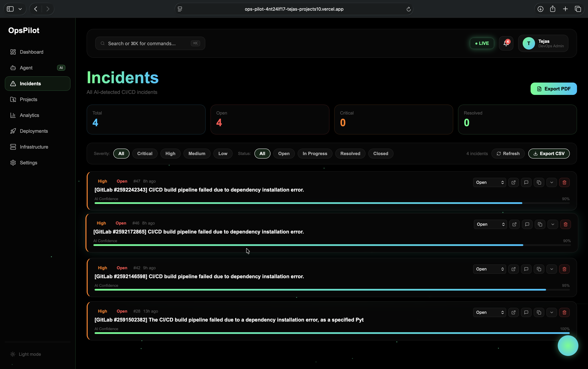This screenshot has height=369, width=588.
Task: Filter status by Closed
Action: pyautogui.click(x=381, y=154)
